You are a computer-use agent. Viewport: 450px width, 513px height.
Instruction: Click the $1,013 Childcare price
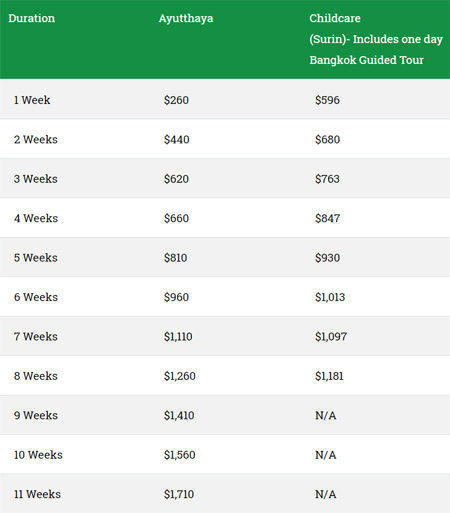pyautogui.click(x=330, y=297)
